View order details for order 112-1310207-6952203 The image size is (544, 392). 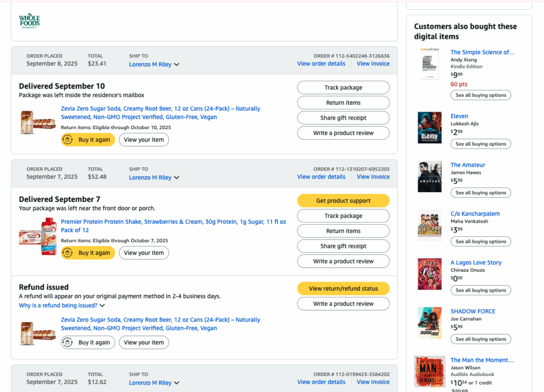coord(321,176)
